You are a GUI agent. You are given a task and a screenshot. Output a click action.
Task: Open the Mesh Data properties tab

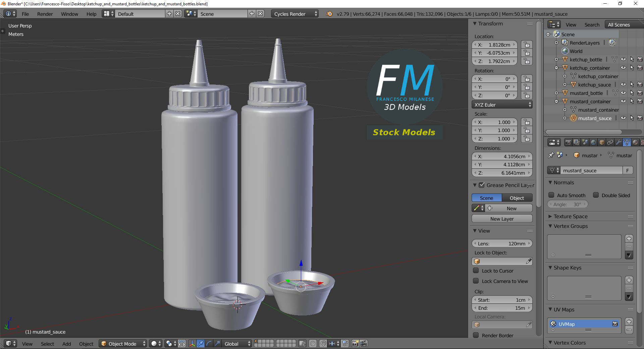pyautogui.click(x=627, y=142)
